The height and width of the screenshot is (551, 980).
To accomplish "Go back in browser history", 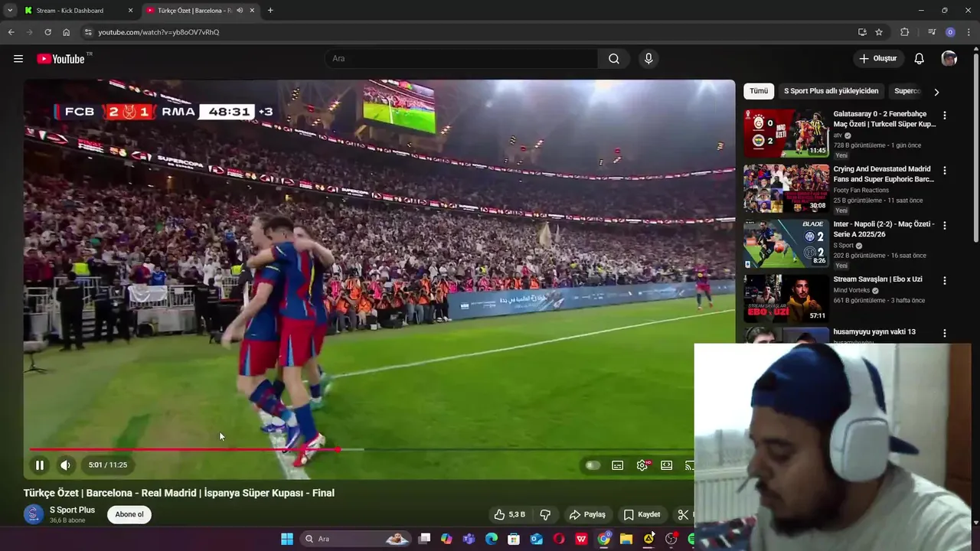I will [11, 32].
